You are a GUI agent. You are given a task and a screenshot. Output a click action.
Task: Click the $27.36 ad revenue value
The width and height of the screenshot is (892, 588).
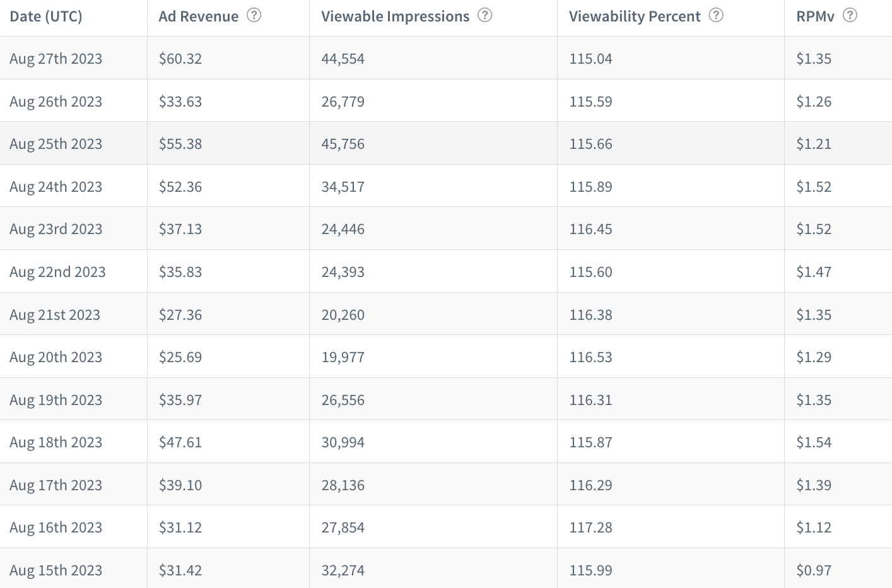[x=180, y=315]
